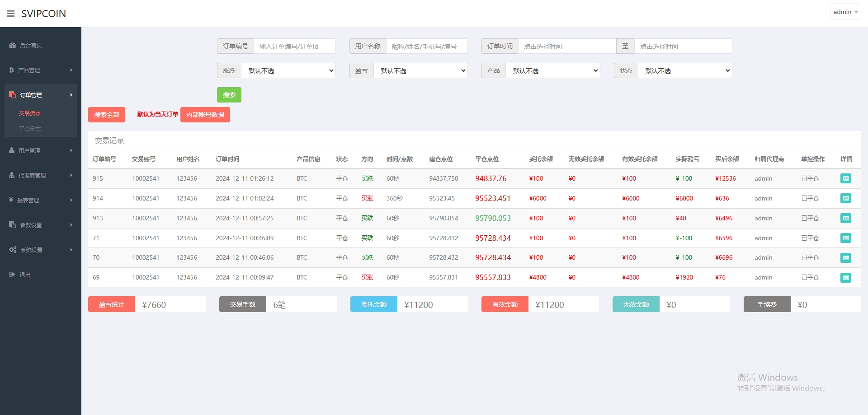Open details icon for order 71
The height and width of the screenshot is (415, 868).
845,238
